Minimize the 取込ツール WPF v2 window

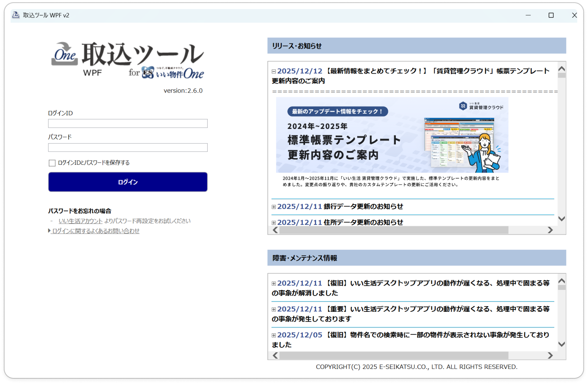(528, 15)
